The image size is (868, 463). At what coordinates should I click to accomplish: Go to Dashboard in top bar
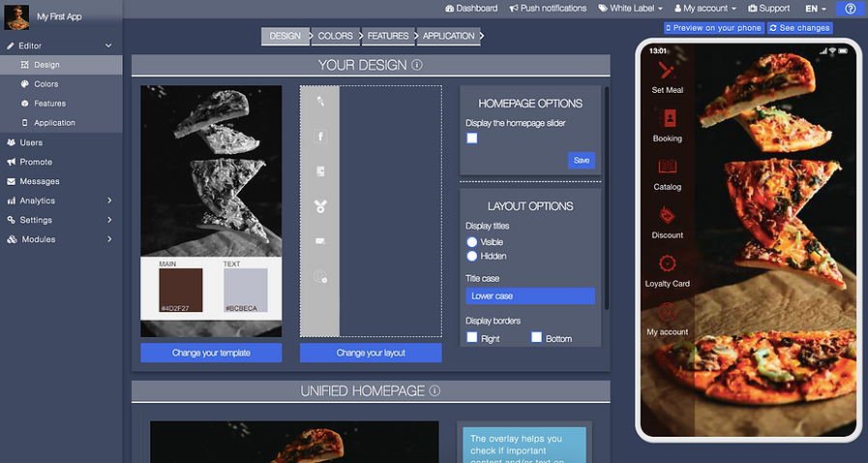click(471, 9)
